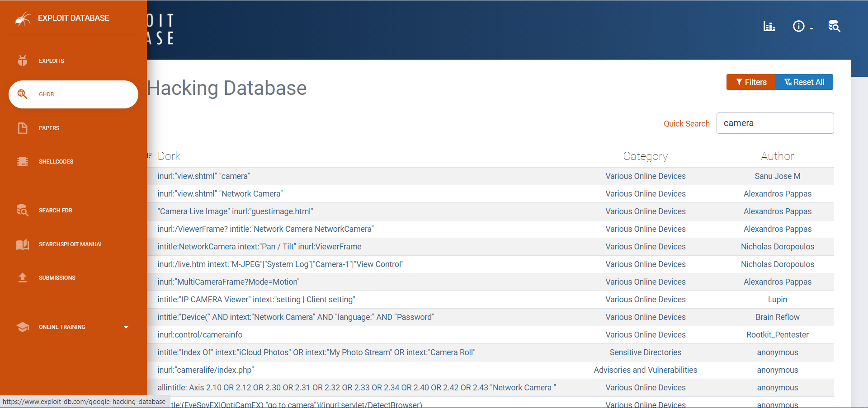Viewport: 868px width, 408px height.
Task: Open the Submissions upload icon
Action: [23, 277]
